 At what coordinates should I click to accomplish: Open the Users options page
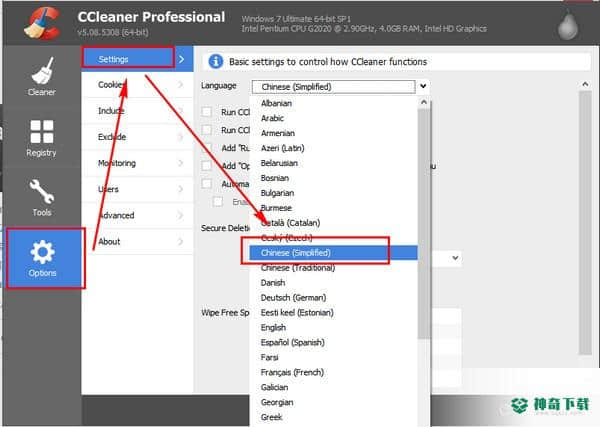click(137, 189)
